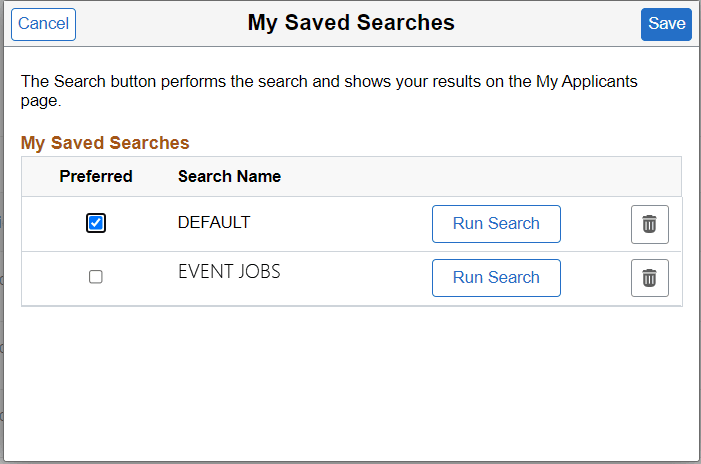This screenshot has height=464, width=701.
Task: Click blank area beneath the saved searches table
Action: click(x=350, y=380)
